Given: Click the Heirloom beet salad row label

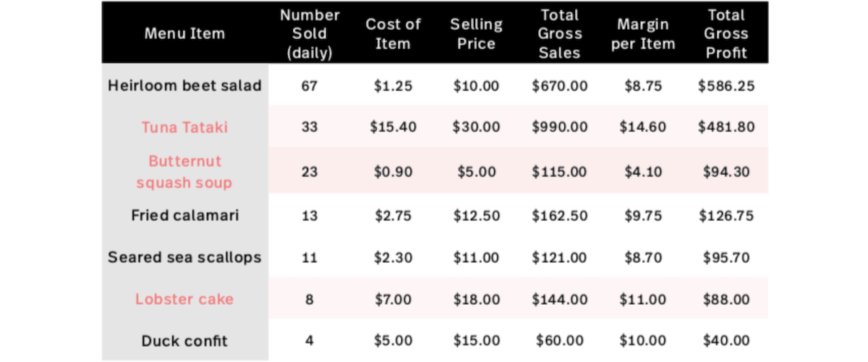Looking at the screenshot, I should point(184,85).
